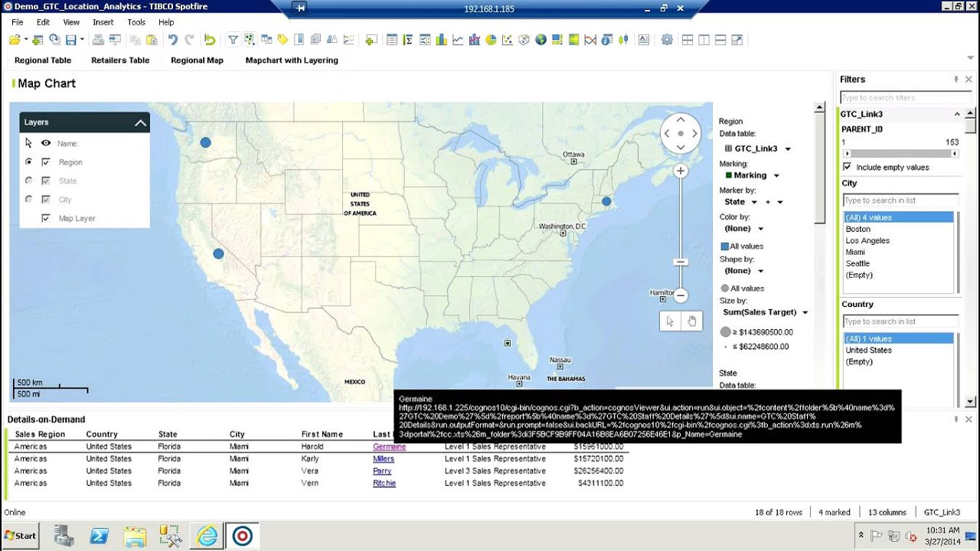The width and height of the screenshot is (980, 551).
Task: Click the Germaine last name link
Action: [390, 447]
